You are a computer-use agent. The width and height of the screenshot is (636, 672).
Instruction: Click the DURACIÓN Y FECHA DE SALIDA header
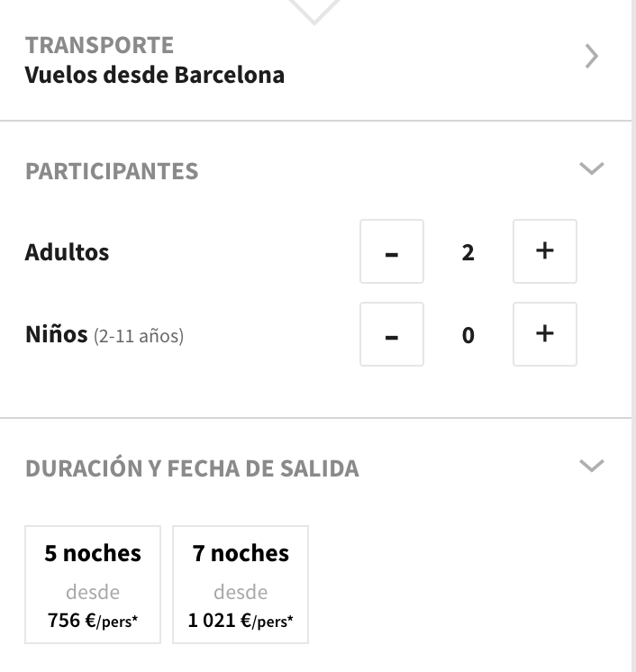pyautogui.click(x=192, y=468)
